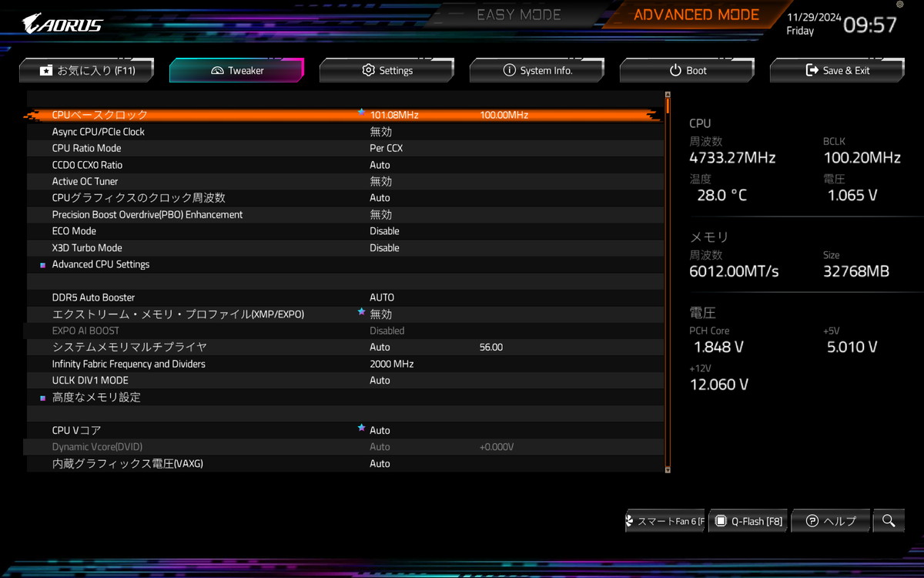Select the X3D Turbo Mode label
Viewport: 924px width, 578px height.
click(87, 248)
